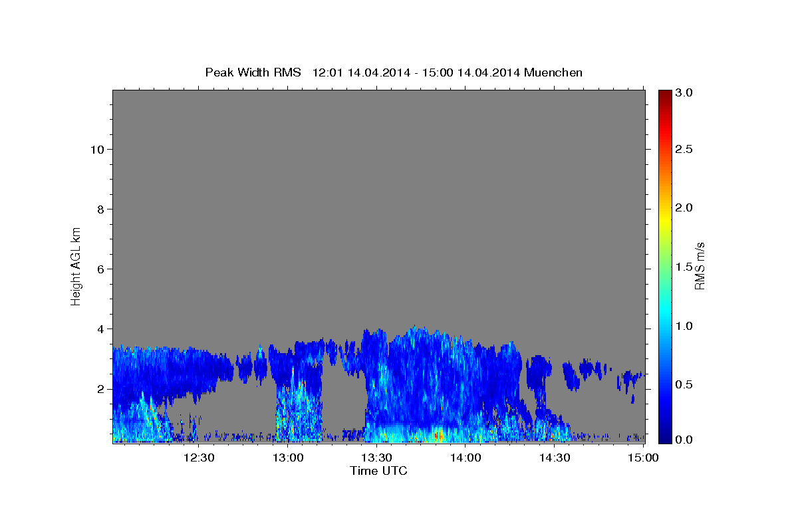Image resolution: width=798 pixels, height=532 pixels.
Task: Click the 'Height AGL km' axis label
Action: click(76, 266)
